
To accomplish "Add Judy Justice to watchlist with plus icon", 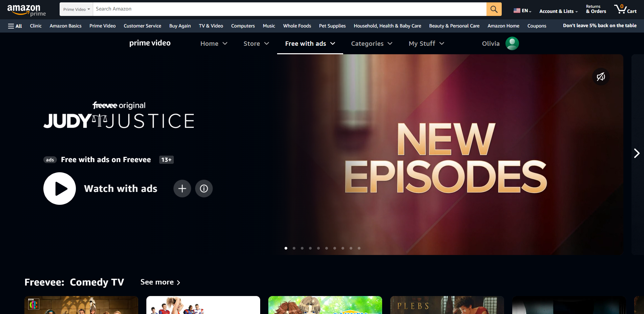I will coord(182,189).
